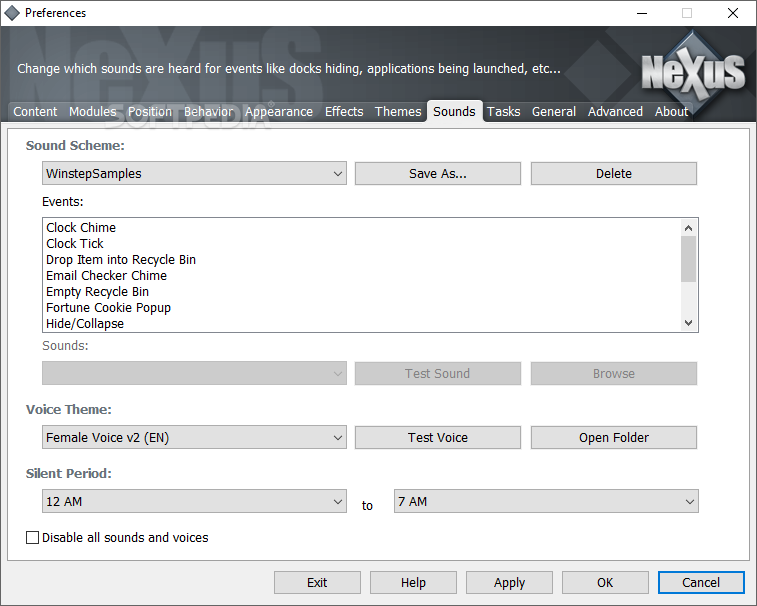This screenshot has width=757, height=606.
Task: Click the Preferences title bar diamond icon
Action: click(x=12, y=13)
